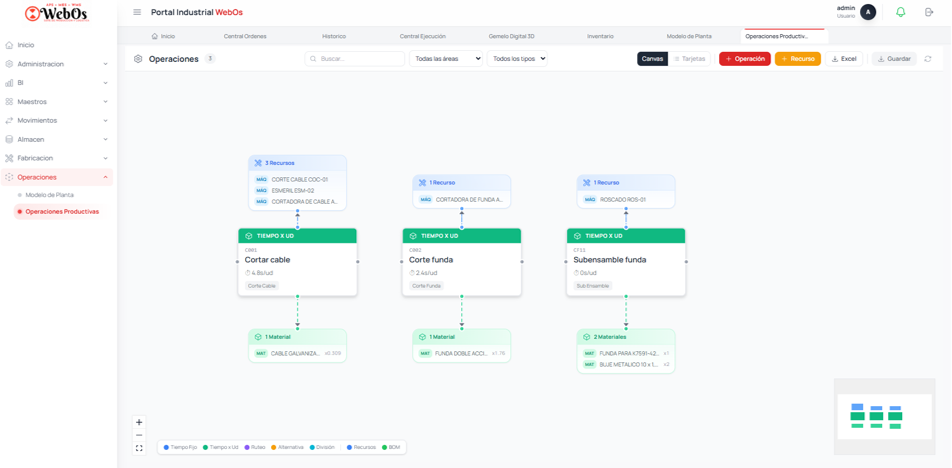
Task: Open the notifications bell
Action: (x=900, y=12)
